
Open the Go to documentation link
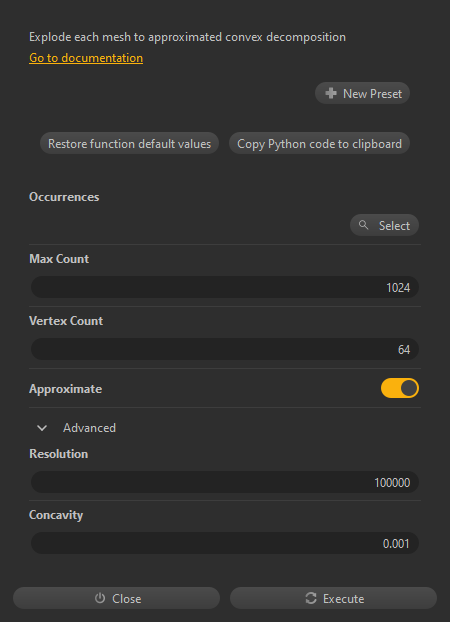pos(86,58)
